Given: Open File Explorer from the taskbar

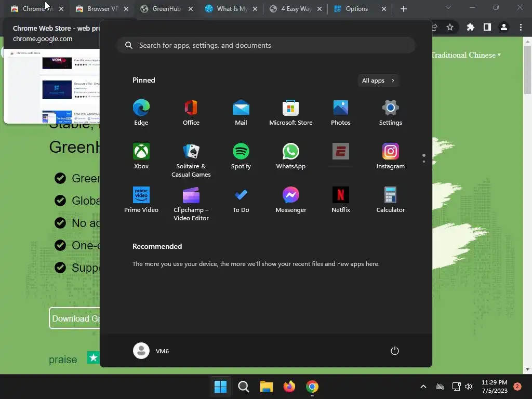Looking at the screenshot, I should [267, 387].
